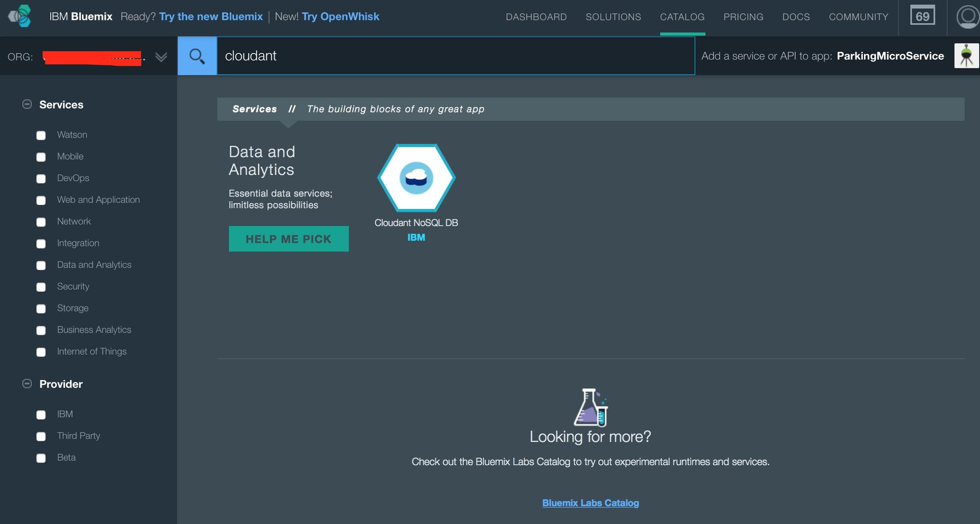Open the COMMUNITY tab
Screen dimensions: 980x524
point(858,17)
